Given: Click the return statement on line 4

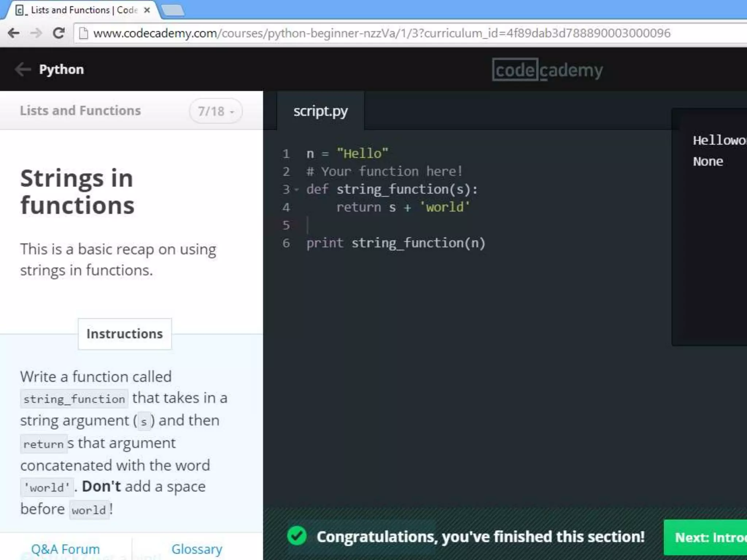Looking at the screenshot, I should point(403,207).
